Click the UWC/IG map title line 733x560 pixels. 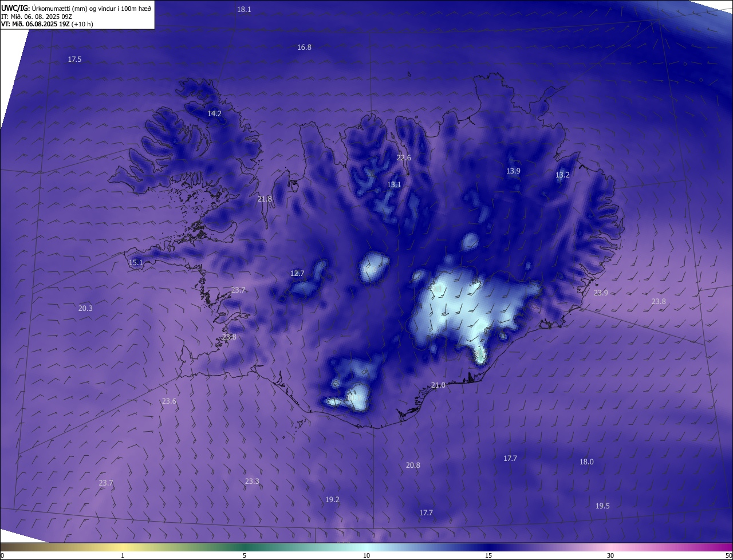click(x=76, y=8)
